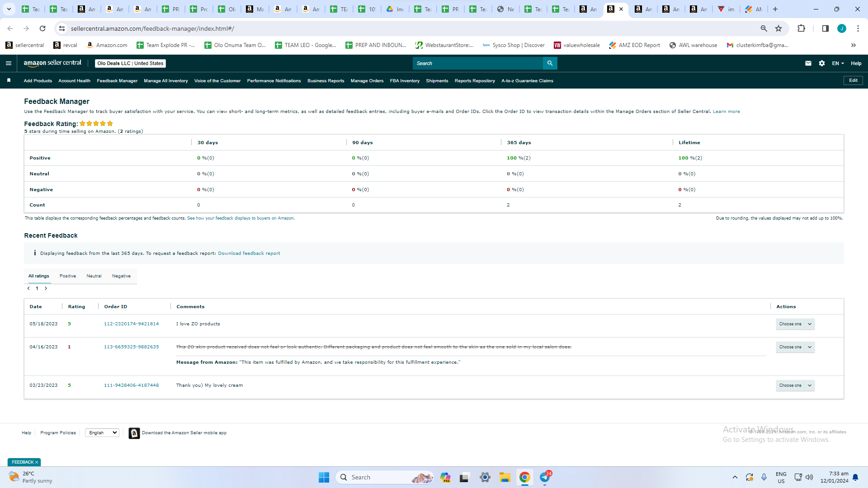This screenshot has height=488, width=868.
Task: Click the Amazon Seller mobile app icon
Action: [134, 433]
